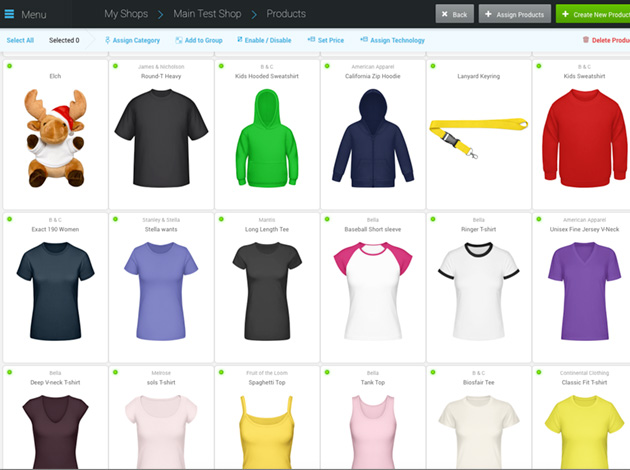
Task: Open the hamburger Menu icon
Action: (x=9, y=14)
